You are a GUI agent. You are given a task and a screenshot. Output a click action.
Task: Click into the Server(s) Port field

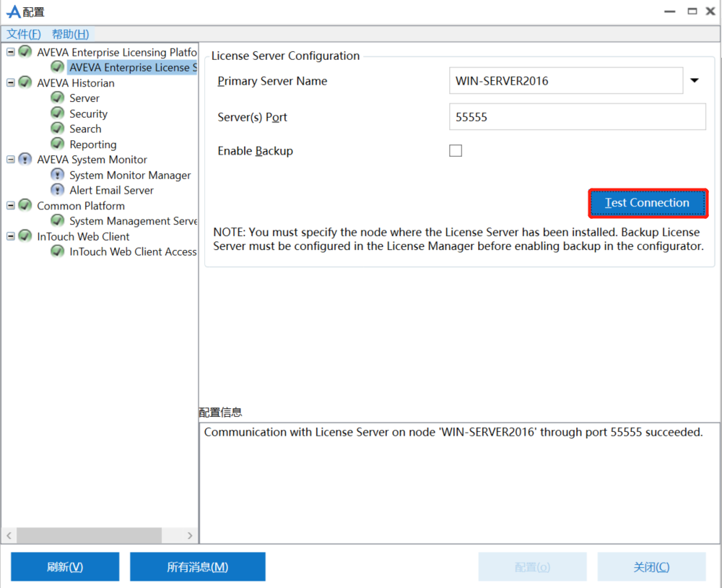(x=577, y=117)
